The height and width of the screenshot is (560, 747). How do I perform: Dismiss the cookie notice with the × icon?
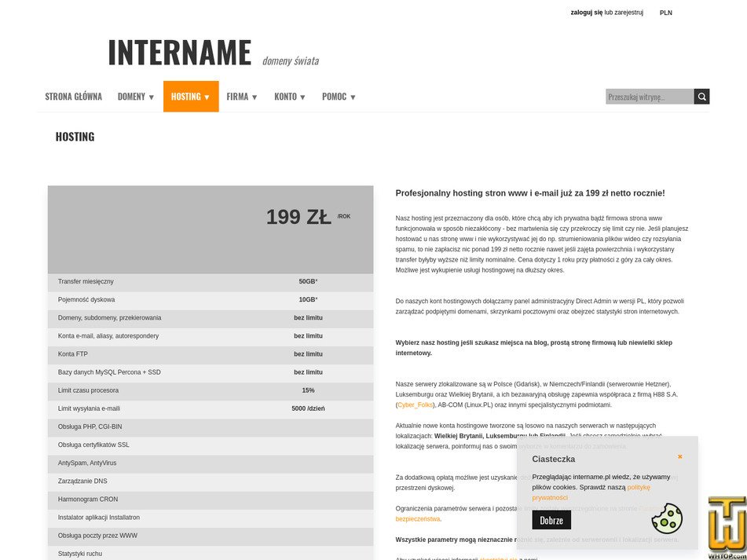(679, 456)
